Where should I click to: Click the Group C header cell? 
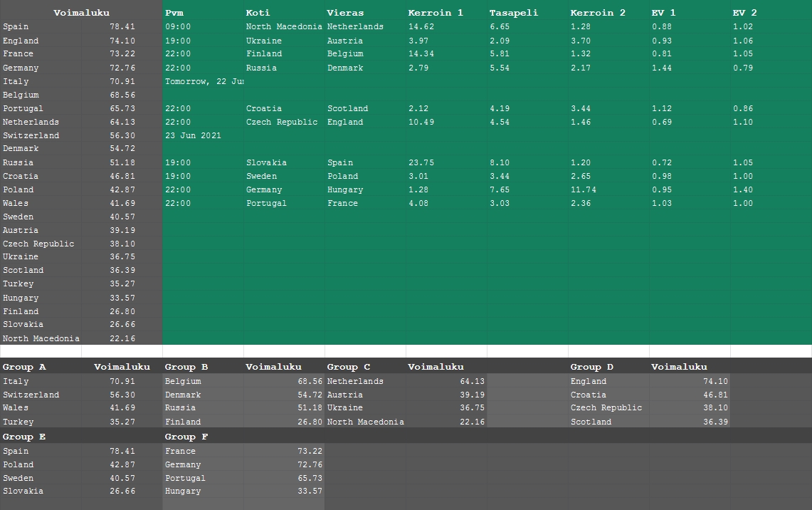click(x=349, y=367)
